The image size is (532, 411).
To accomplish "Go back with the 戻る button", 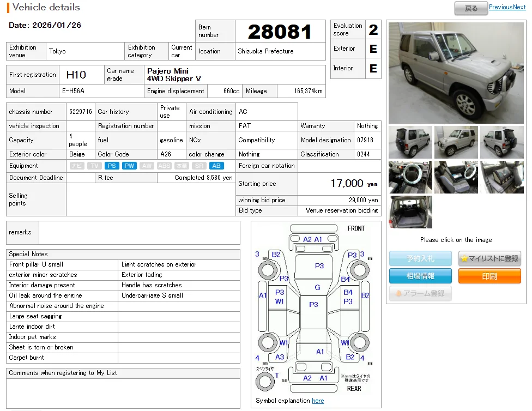I will coord(471,8).
